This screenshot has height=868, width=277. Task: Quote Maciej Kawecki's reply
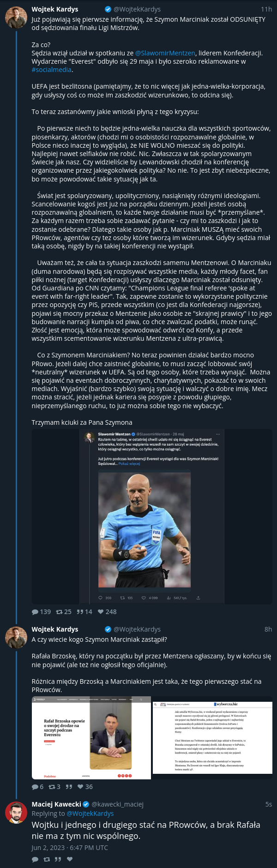58,859
